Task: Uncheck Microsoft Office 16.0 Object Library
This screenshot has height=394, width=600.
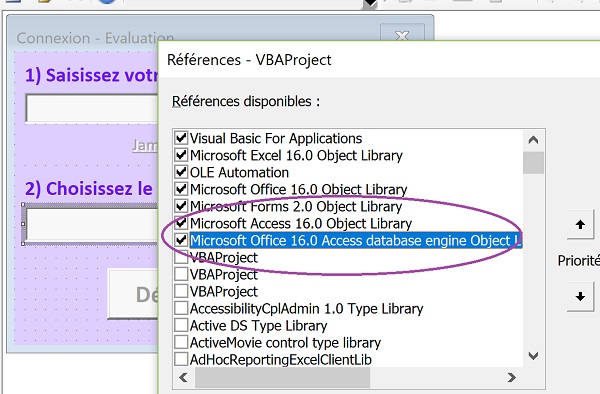Action: (x=181, y=189)
